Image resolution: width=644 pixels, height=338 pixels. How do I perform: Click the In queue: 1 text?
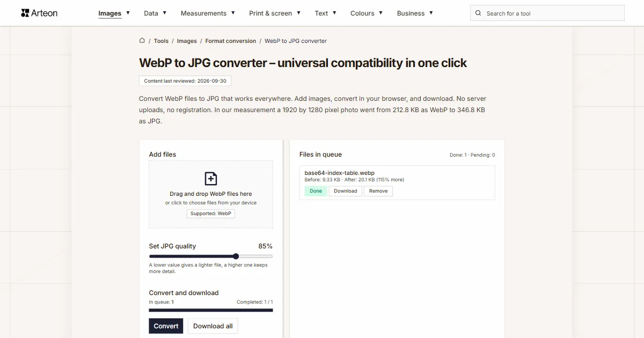[161, 302]
